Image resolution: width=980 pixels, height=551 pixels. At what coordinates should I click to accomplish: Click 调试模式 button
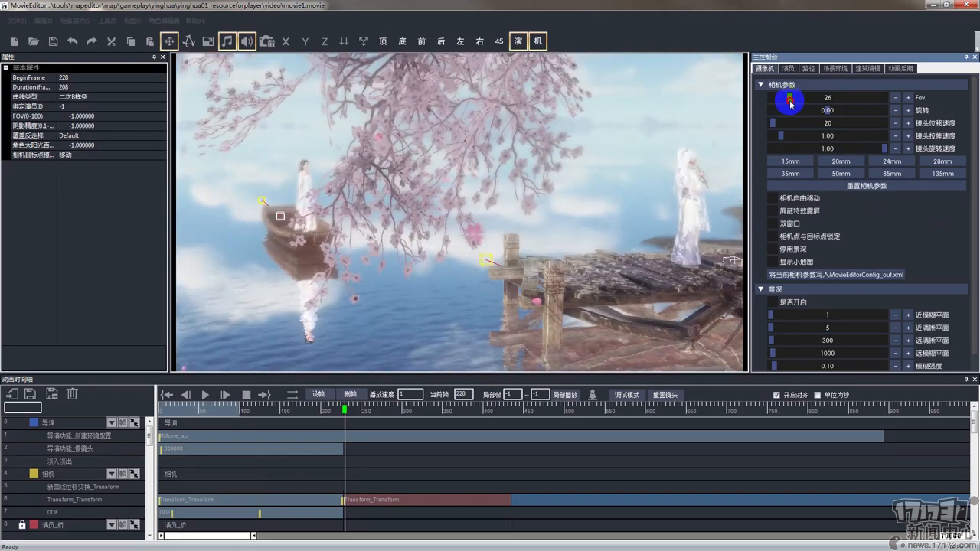coord(626,395)
